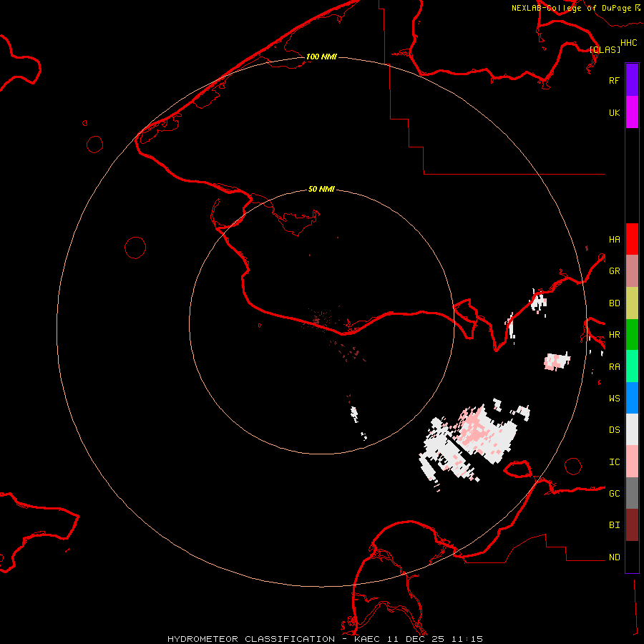Click the GC legend label
Screen dimensions: 644x644
click(x=614, y=493)
